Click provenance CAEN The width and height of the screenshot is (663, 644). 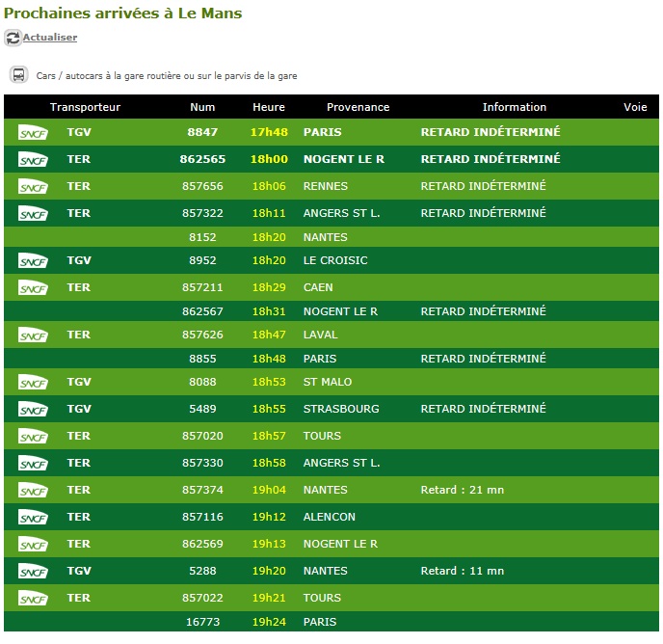(318, 287)
